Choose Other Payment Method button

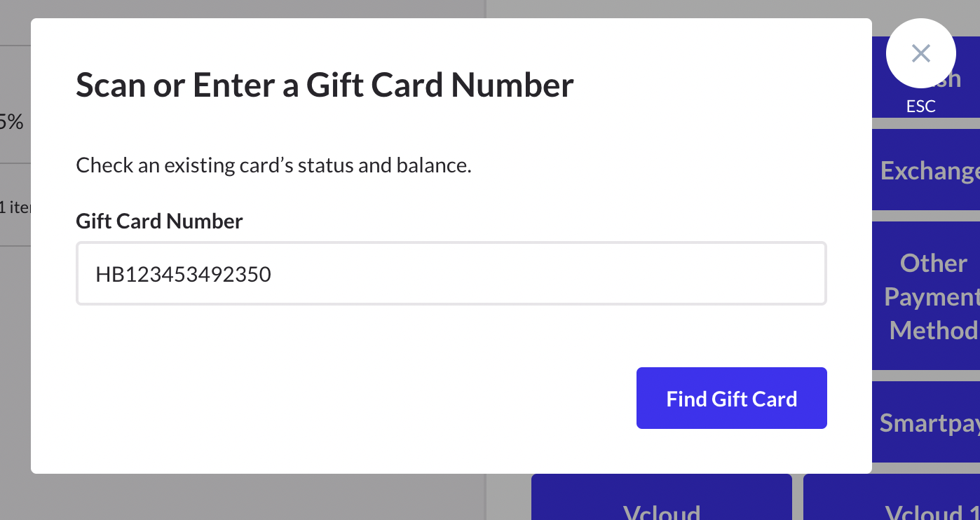(927, 296)
